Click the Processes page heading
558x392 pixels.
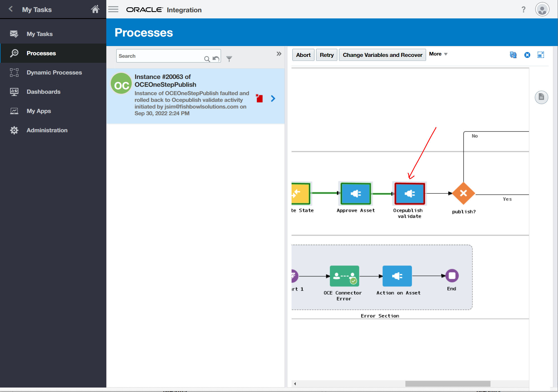(x=144, y=33)
